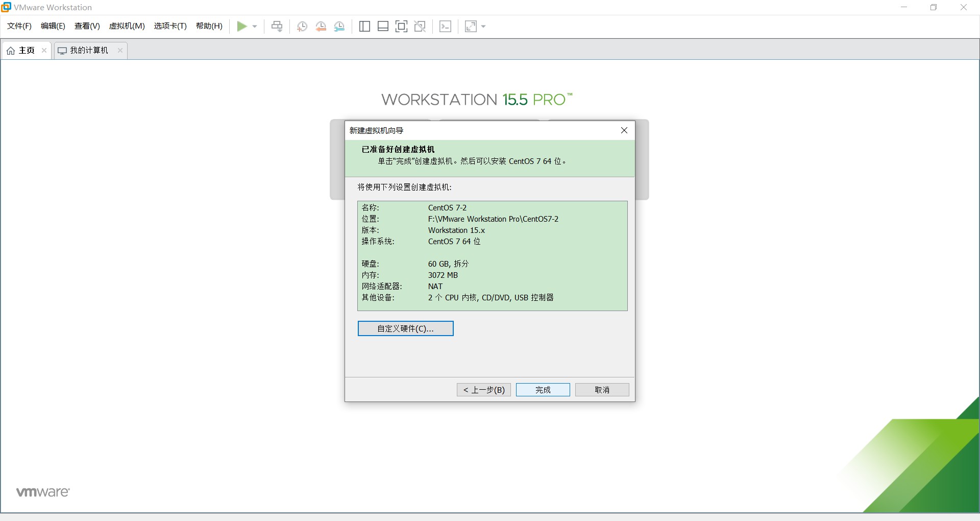The width and height of the screenshot is (980, 521).
Task: Expand the stretch display dropdown arrow
Action: [483, 27]
